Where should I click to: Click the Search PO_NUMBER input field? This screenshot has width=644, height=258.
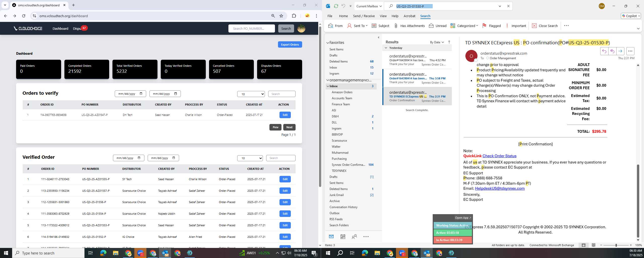point(252,28)
